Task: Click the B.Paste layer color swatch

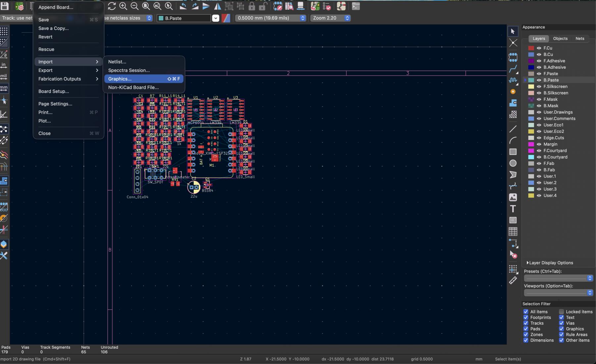Action: [x=531, y=80]
